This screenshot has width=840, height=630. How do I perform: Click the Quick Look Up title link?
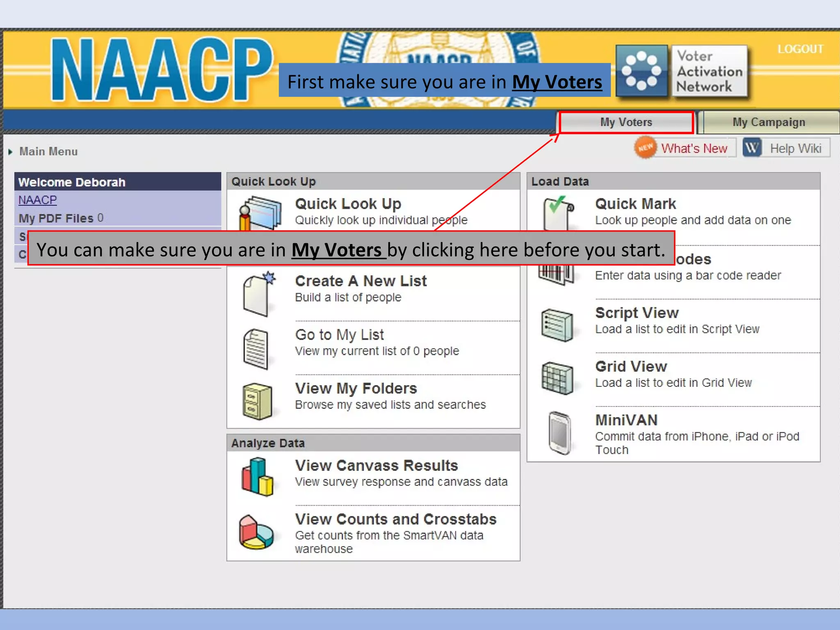click(x=348, y=204)
